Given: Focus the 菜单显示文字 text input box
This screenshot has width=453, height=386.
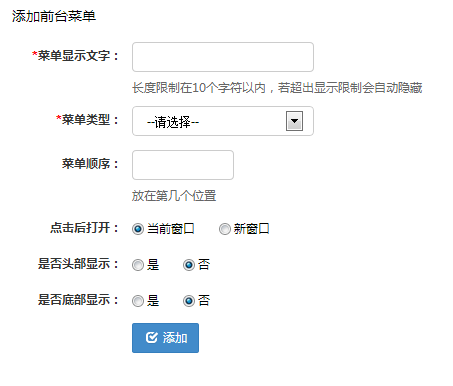Looking at the screenshot, I should coord(223,57).
